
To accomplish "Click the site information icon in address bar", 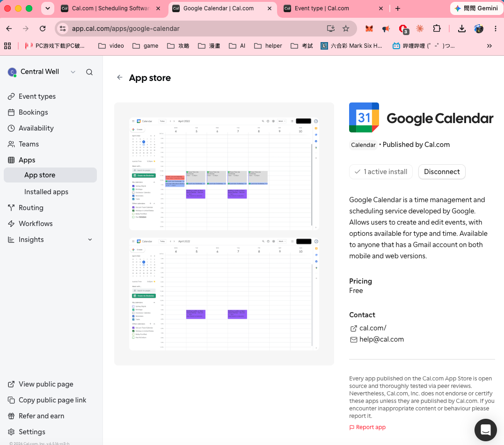I will point(63,29).
